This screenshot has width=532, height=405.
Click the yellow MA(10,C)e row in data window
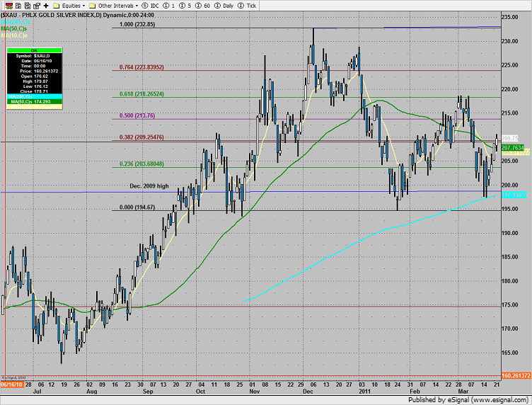coord(34,107)
